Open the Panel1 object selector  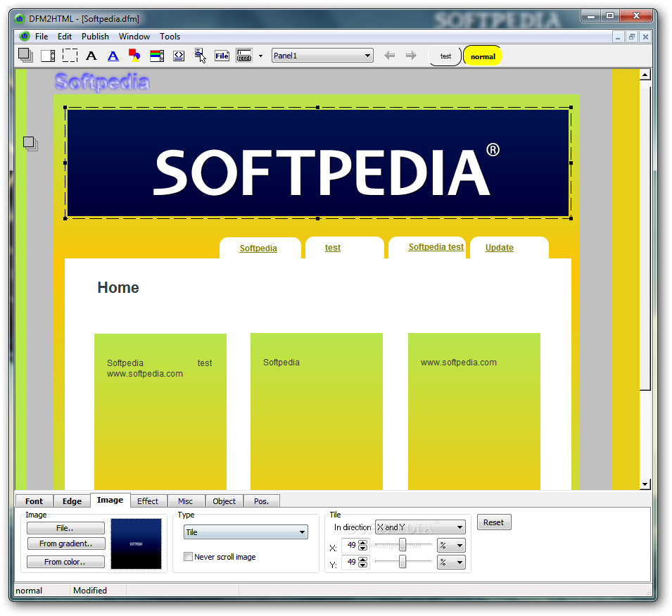pyautogui.click(x=322, y=56)
